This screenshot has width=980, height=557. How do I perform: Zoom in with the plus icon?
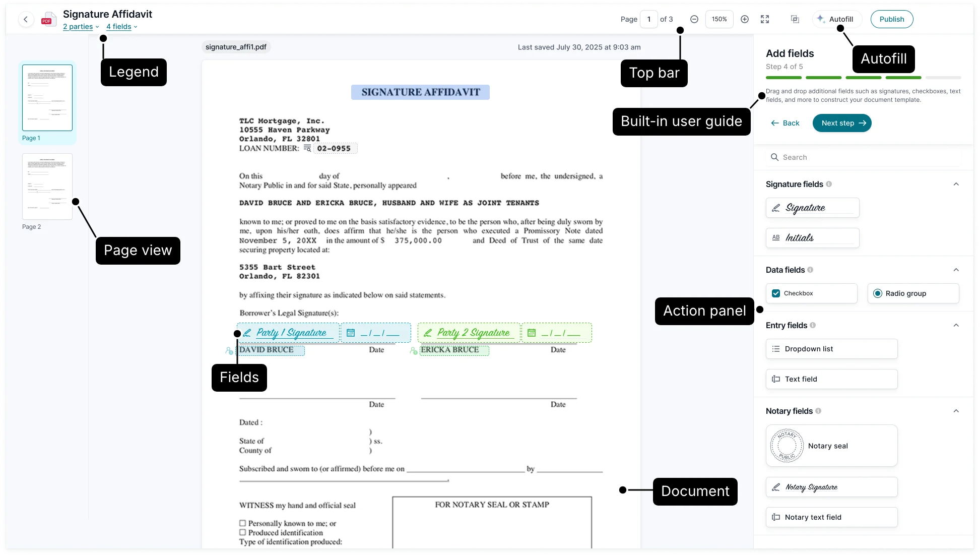tap(745, 19)
